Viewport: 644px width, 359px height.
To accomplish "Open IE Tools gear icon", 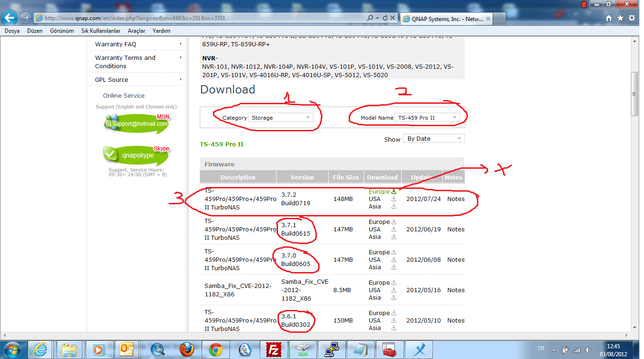I will tap(632, 18).
